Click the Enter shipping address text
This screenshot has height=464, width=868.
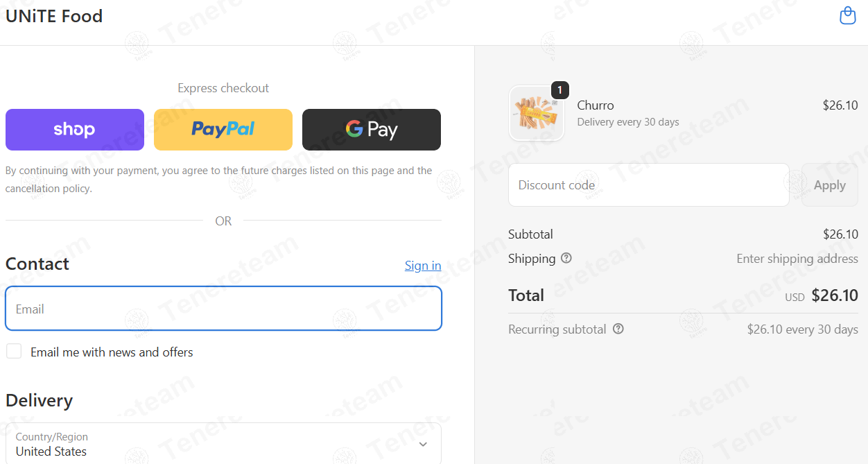pyautogui.click(x=797, y=259)
